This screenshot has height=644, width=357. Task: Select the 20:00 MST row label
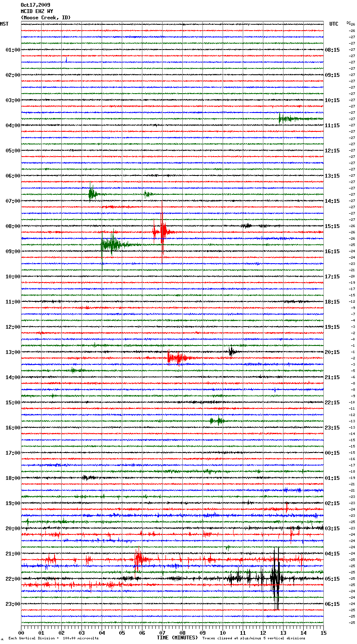(13, 529)
